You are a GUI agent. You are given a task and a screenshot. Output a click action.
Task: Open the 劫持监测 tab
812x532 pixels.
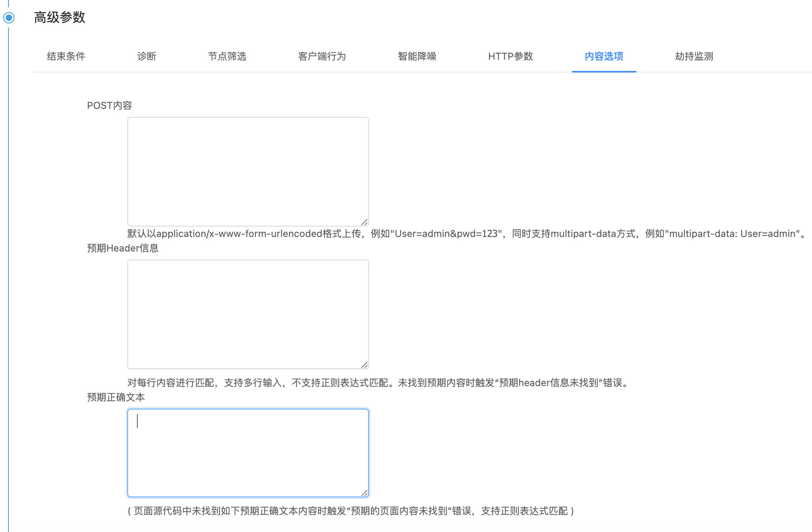tap(694, 57)
